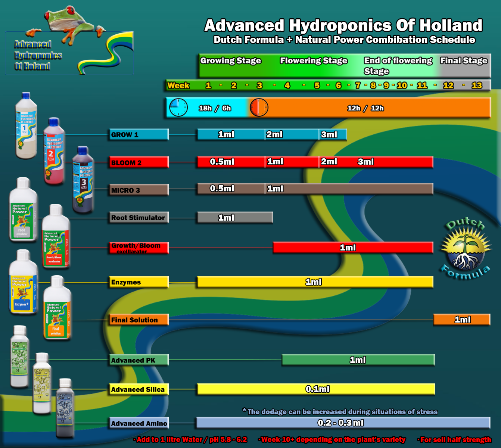Image resolution: width=501 pixels, height=448 pixels.
Task: Select the Advanced Amino dark bottle
Action: click(65, 408)
